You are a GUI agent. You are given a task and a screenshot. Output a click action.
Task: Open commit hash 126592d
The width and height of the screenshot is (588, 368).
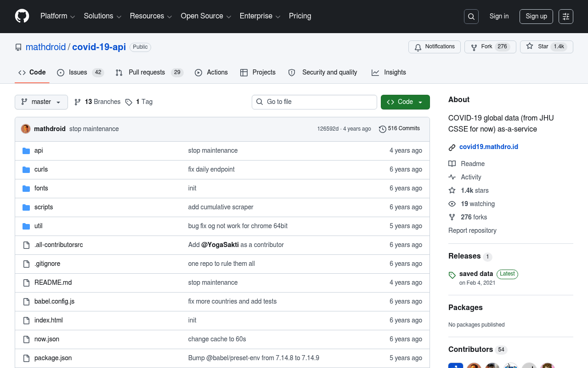click(328, 129)
